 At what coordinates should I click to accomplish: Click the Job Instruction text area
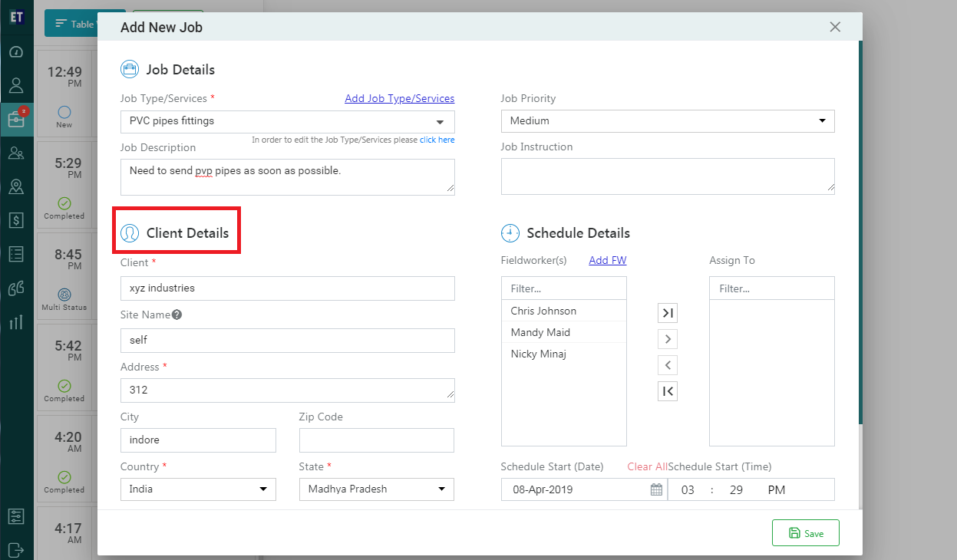(667, 176)
